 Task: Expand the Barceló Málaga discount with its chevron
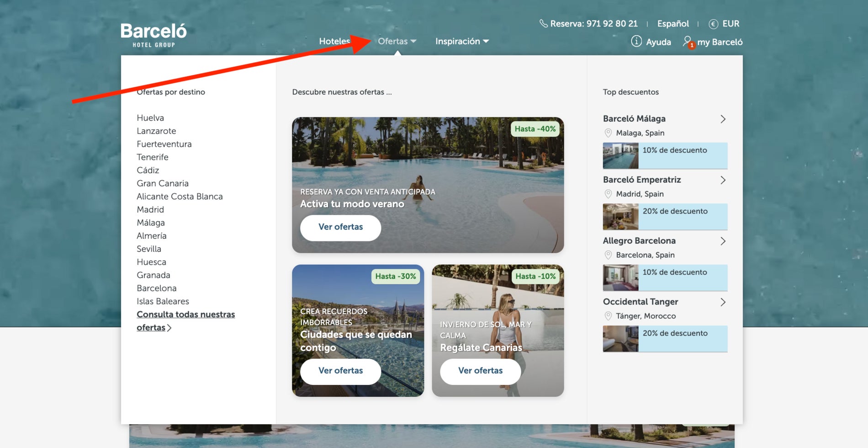[723, 119]
